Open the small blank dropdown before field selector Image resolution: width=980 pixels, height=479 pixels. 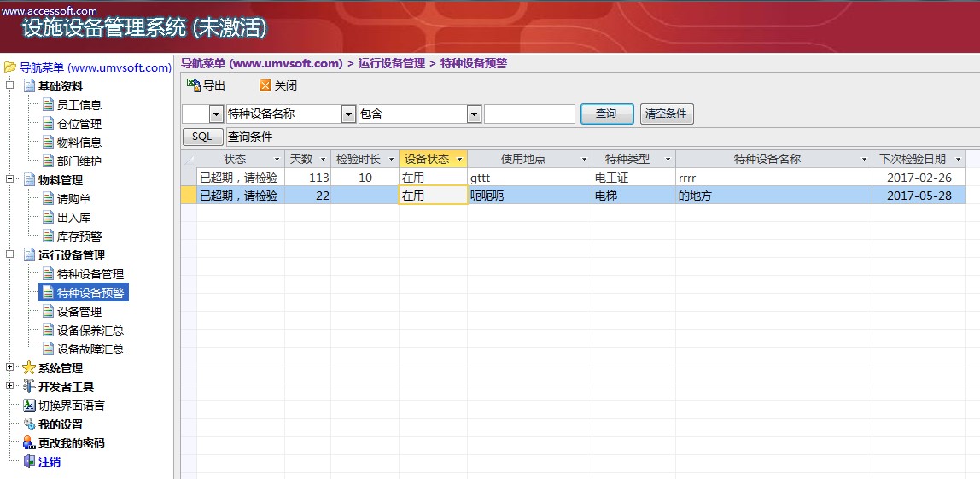[216, 114]
